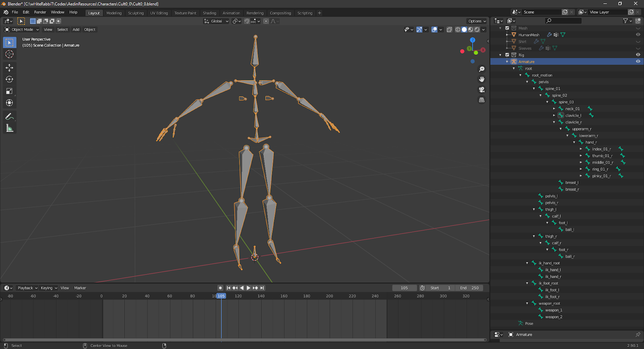Collapse the spine_03 bone tree
This screenshot has height=349, width=644.
(547, 102)
